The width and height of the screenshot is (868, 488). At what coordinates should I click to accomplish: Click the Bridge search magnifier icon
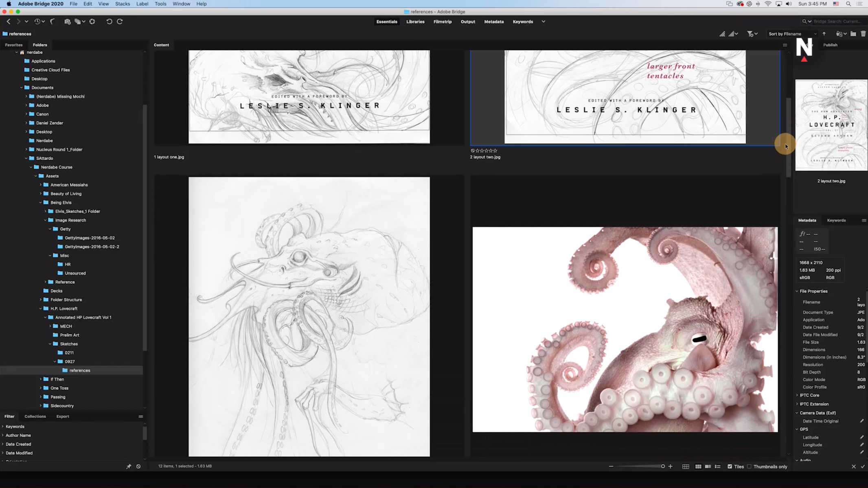click(x=804, y=22)
